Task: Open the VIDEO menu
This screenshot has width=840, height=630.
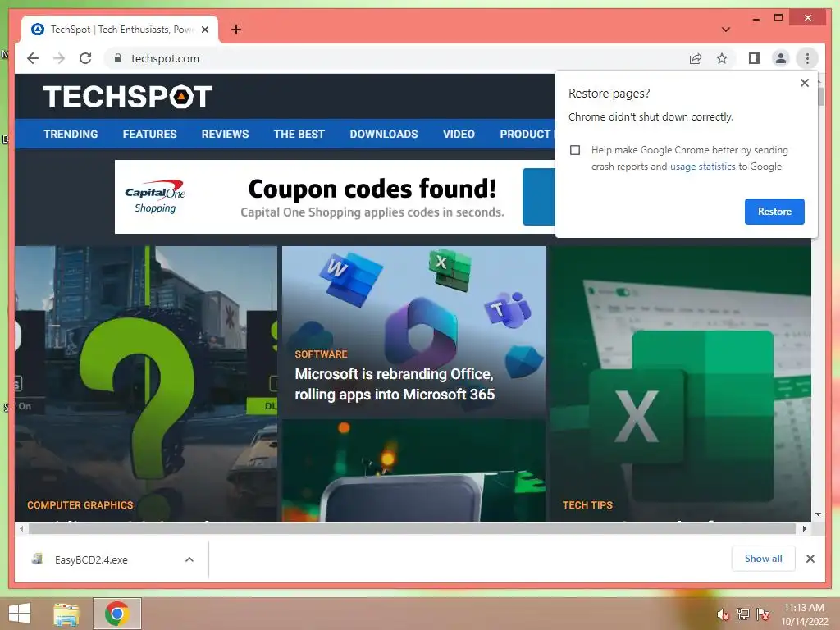Action: [459, 134]
